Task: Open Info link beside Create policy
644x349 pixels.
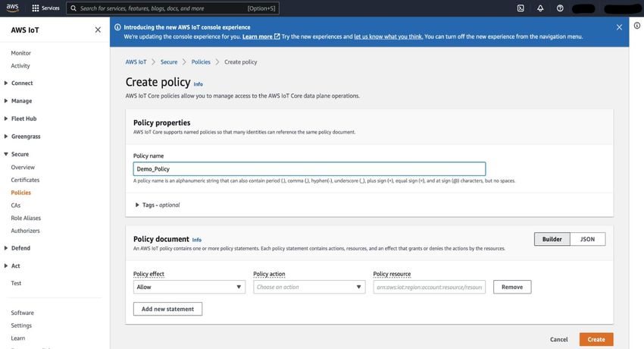Action: 198,84
